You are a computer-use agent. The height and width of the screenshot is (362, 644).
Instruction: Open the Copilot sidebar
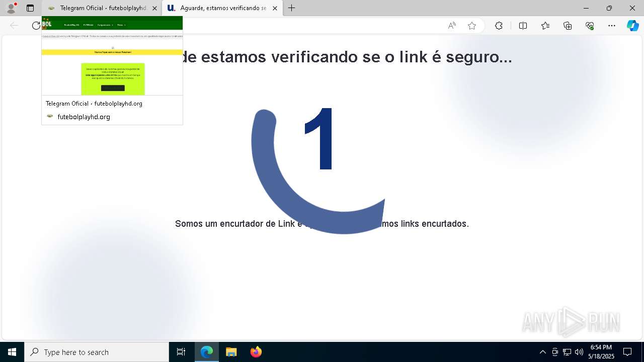(x=632, y=26)
